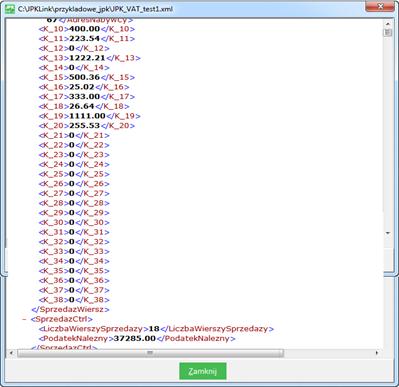Select the K_16 value 25.02
Viewport: 399px width, 387px height.
82,87
